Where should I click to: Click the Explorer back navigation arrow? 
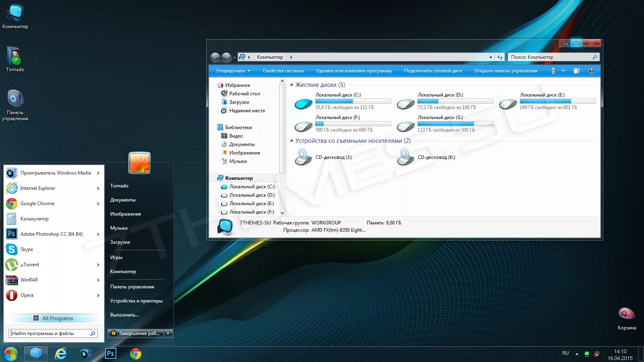(215, 57)
